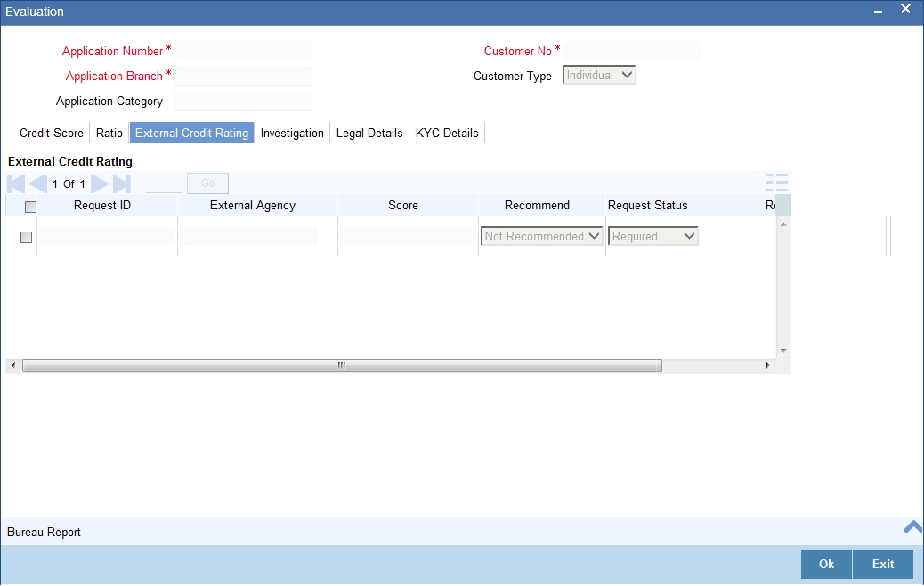Image resolution: width=924 pixels, height=586 pixels.
Task: Click Score column header
Action: coord(403,205)
